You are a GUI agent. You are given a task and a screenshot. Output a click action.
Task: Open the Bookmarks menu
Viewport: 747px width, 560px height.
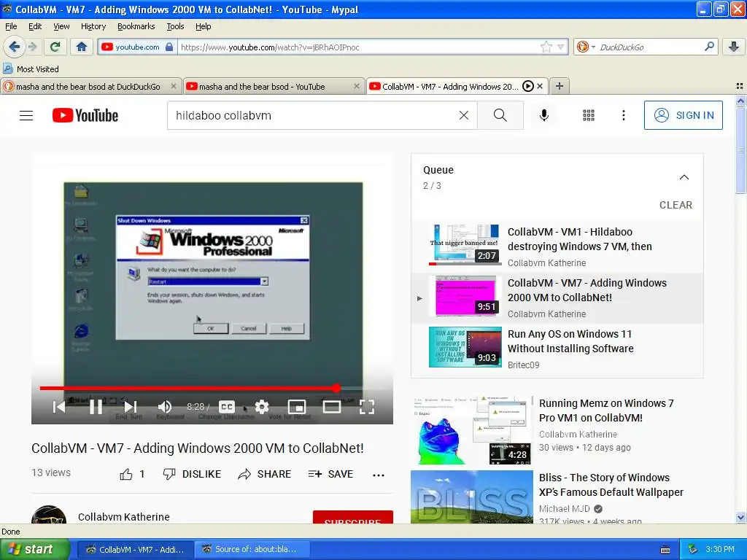(136, 26)
